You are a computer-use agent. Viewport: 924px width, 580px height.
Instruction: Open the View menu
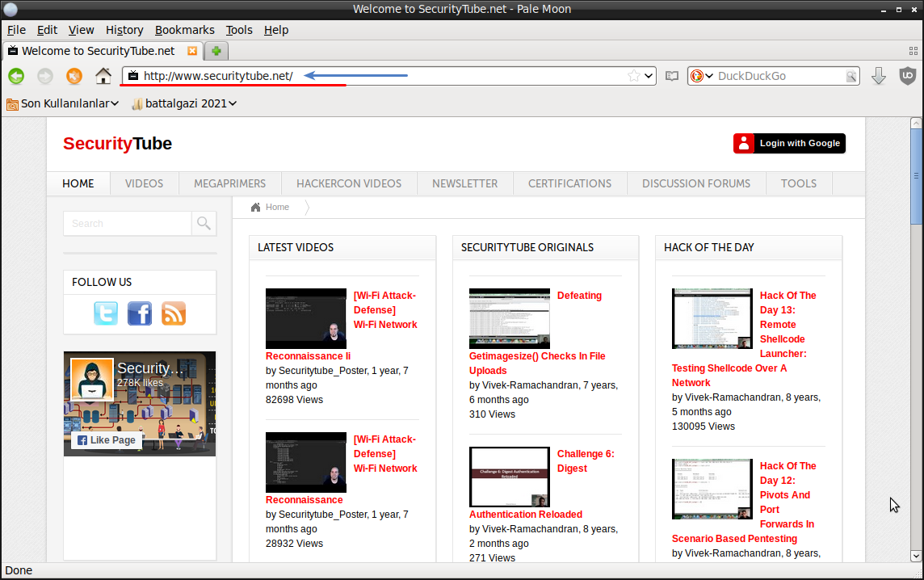pos(81,30)
